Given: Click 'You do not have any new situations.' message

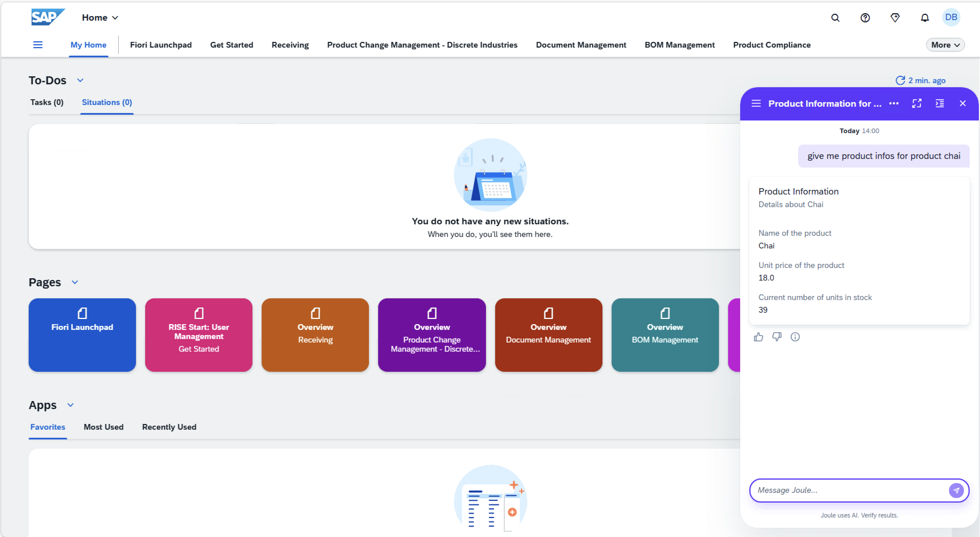Looking at the screenshot, I should (490, 221).
